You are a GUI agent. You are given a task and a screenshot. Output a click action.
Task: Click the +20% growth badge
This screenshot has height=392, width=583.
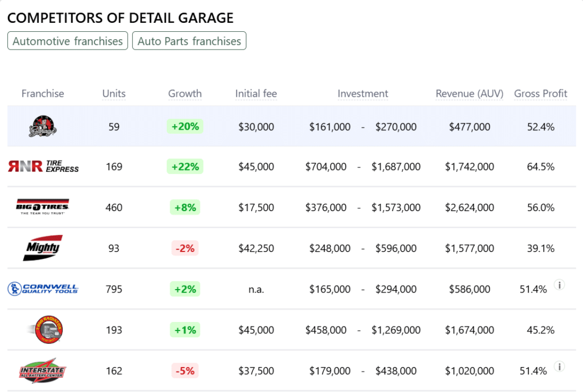click(185, 127)
